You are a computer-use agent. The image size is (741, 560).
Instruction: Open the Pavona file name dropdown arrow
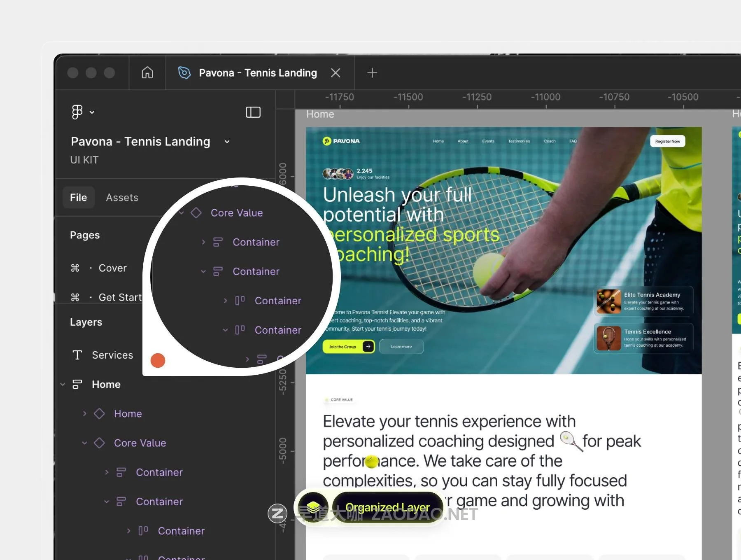pos(227,142)
